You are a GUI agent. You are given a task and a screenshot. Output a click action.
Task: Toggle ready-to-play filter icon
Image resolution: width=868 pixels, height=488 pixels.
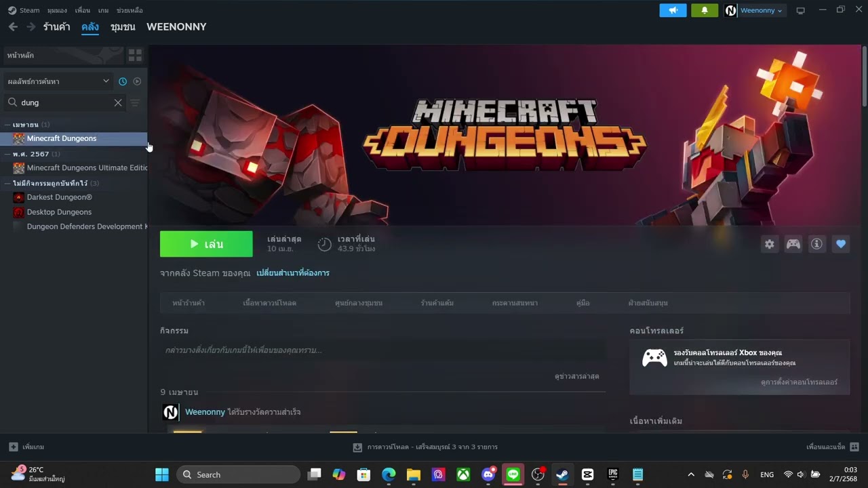pos(137,81)
